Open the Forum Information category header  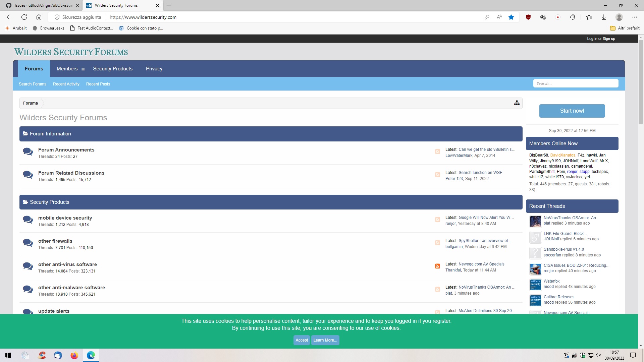(x=50, y=134)
